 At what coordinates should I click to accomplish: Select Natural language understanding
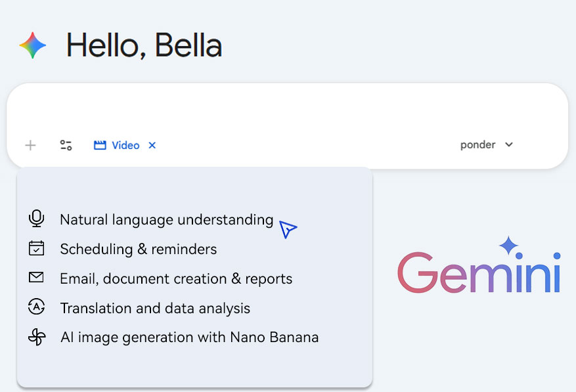pyautogui.click(x=166, y=219)
